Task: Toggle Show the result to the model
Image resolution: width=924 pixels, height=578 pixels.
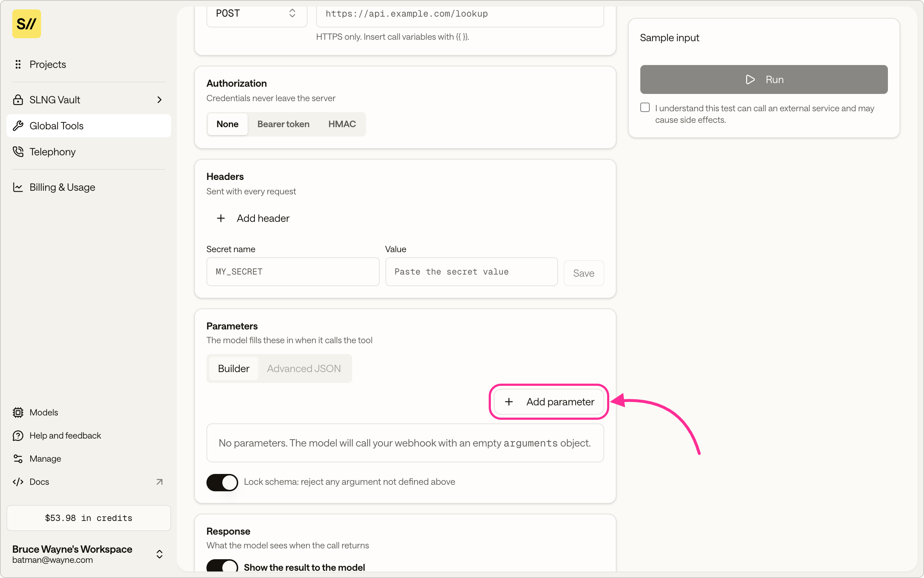Action: point(222,565)
